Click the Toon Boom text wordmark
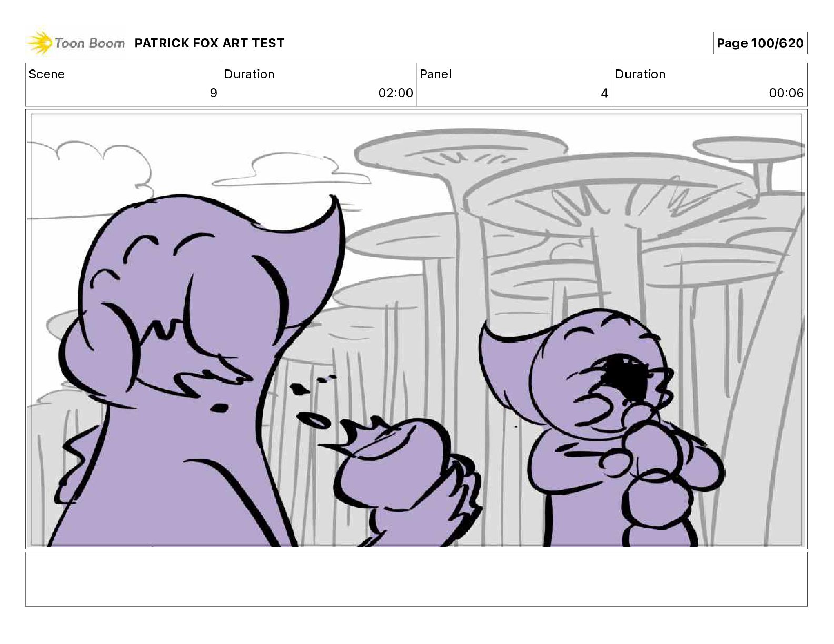This screenshot has height=644, width=834. point(90,43)
